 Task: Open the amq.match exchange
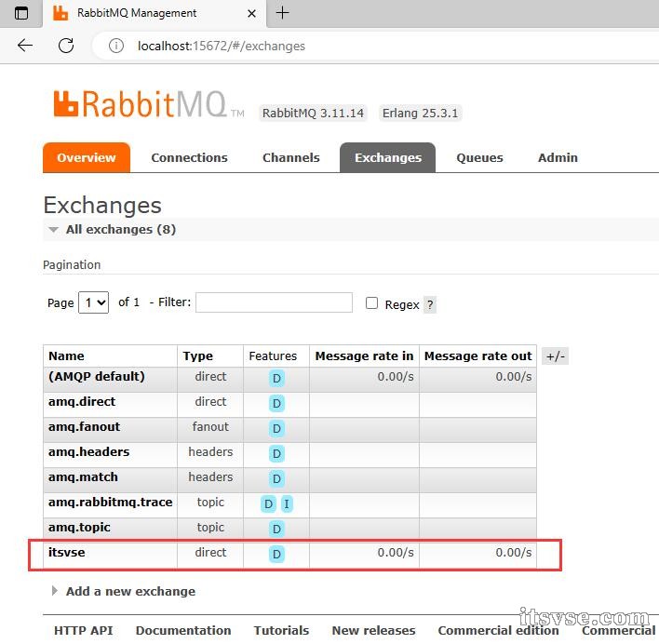83,477
